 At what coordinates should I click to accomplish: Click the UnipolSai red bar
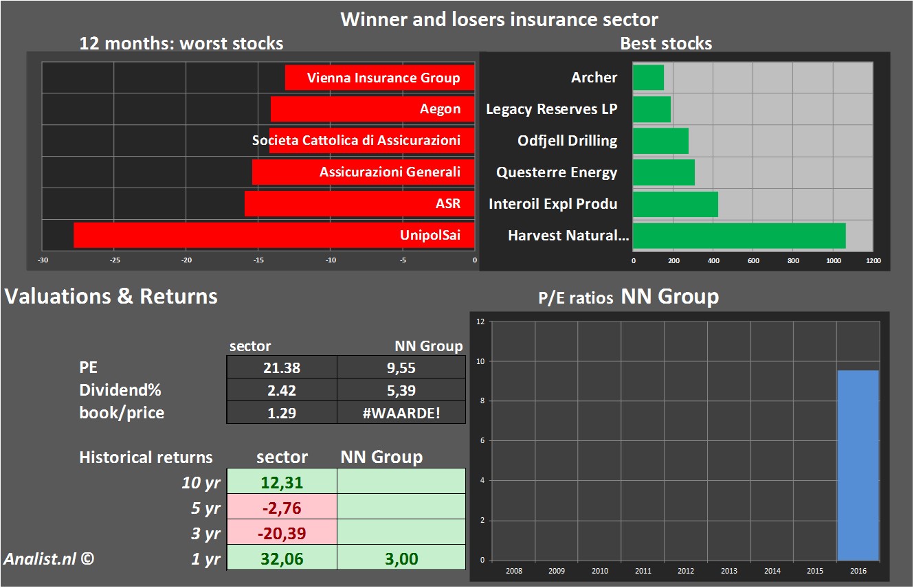(274, 235)
